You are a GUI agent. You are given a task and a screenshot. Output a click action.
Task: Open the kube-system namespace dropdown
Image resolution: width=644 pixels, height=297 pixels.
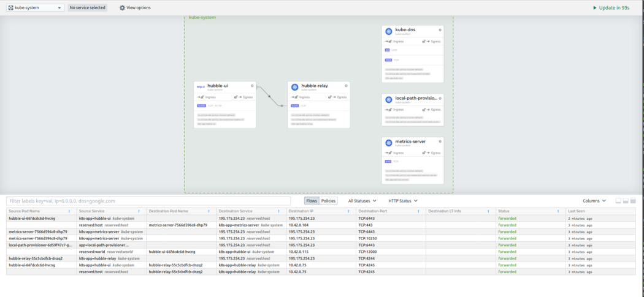(34, 8)
